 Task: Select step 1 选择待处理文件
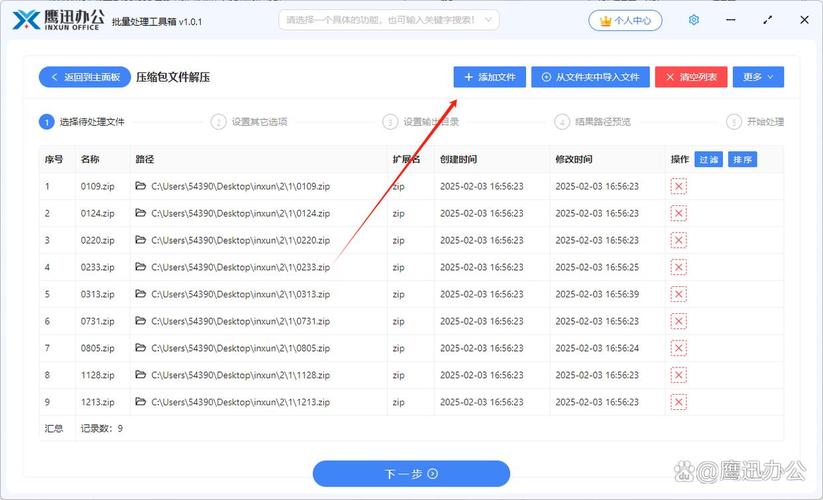click(x=82, y=122)
